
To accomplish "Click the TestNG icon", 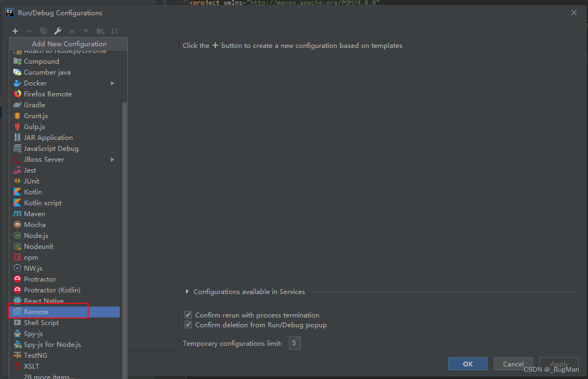I will pyautogui.click(x=17, y=355).
